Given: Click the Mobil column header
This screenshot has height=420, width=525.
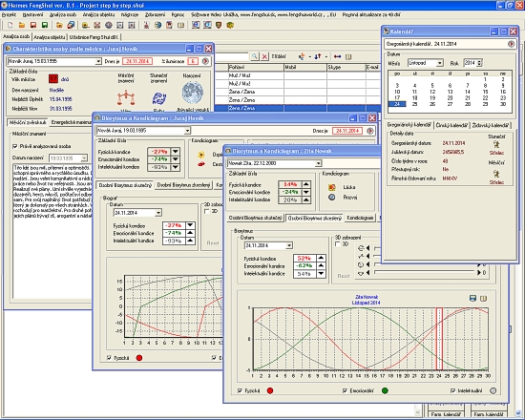Looking at the screenshot, I should coord(305,68).
